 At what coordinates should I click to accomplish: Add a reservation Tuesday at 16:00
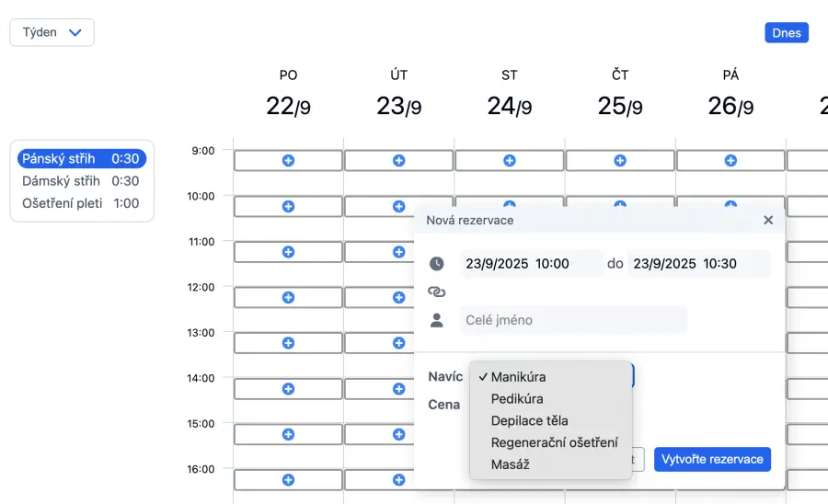click(398, 480)
